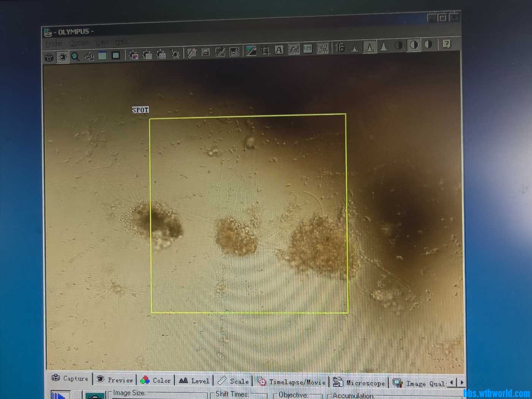Open the Finder menu

54,44
